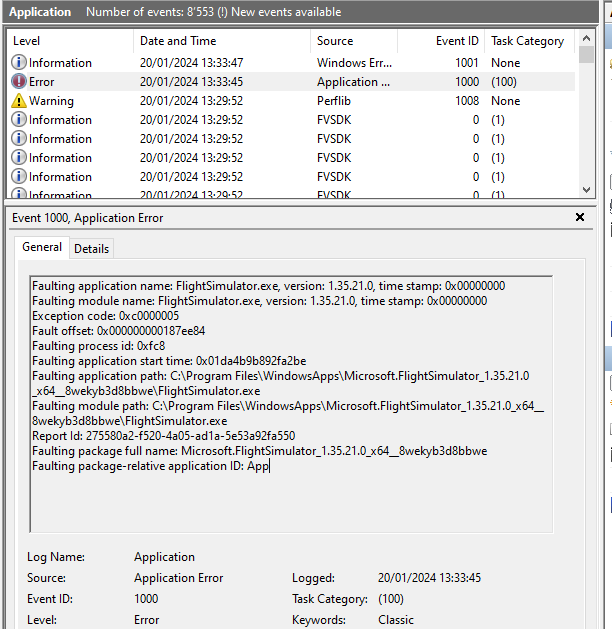Click Log Name value Application

[164, 557]
